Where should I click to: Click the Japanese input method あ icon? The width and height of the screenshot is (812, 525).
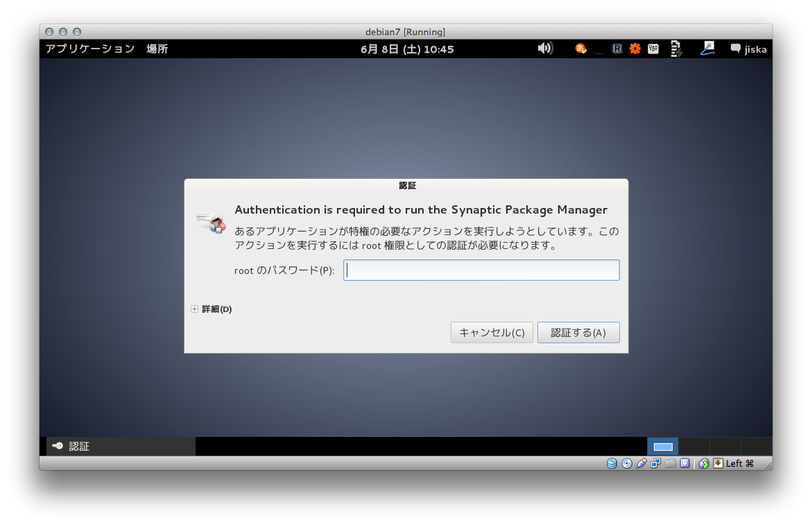581,49
